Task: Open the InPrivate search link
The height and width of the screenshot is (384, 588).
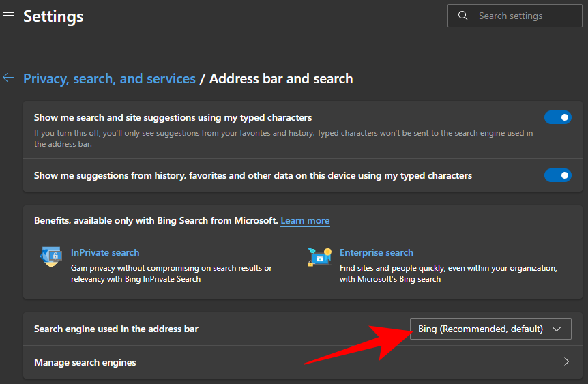Action: 105,252
